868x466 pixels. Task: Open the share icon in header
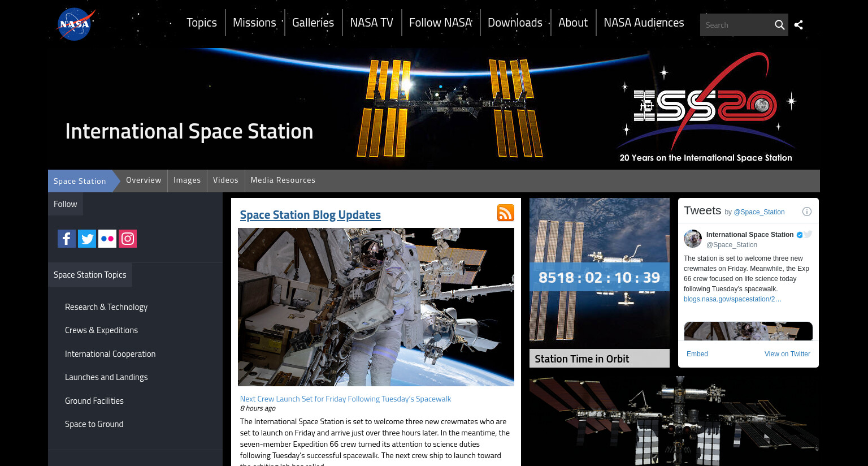point(798,25)
